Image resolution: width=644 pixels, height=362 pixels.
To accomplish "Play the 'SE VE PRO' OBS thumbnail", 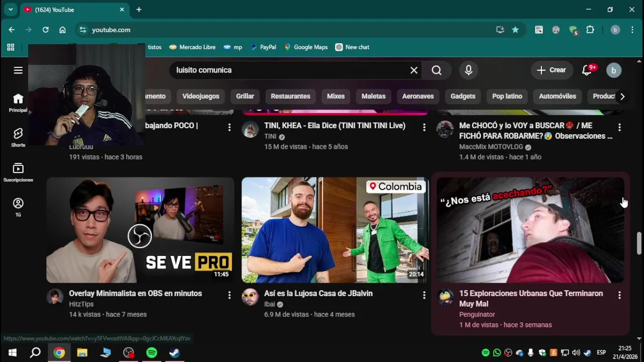I will point(140,230).
